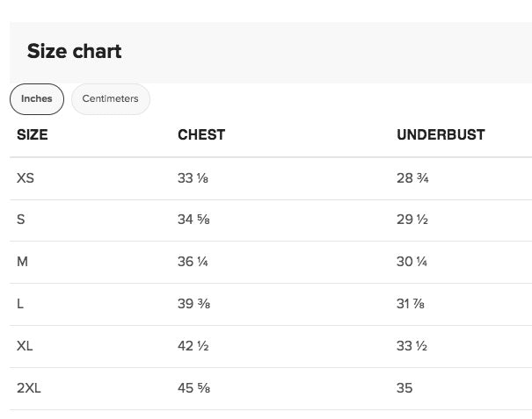Click the SIZE column header
This screenshot has width=532, height=419.
coord(33,135)
